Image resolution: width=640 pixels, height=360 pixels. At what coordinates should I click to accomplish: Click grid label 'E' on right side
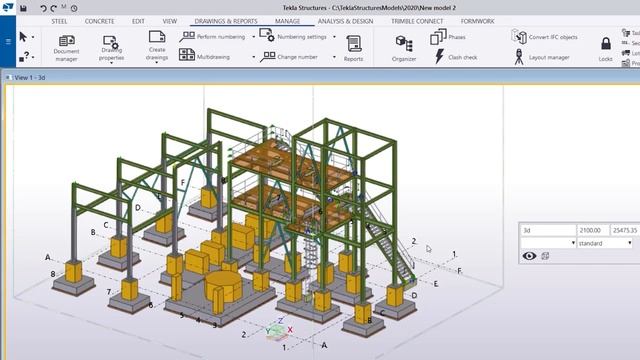click(436, 284)
